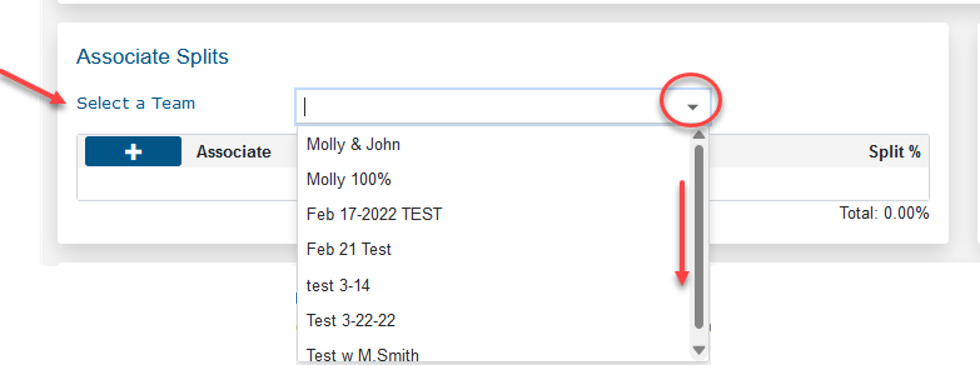Click the Associate column header
Viewport: 980px width, 365px height.
pyautogui.click(x=233, y=152)
